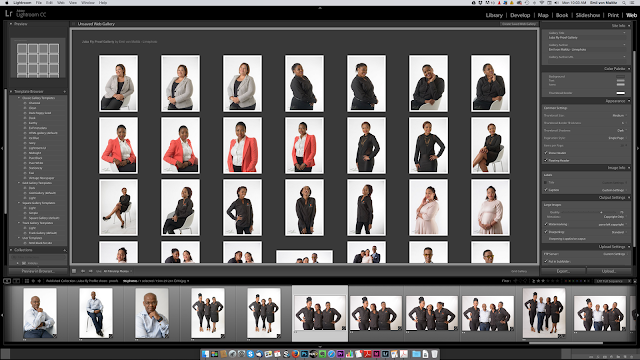
Task: Switch to grid view icon above filmstrip
Action: (27, 281)
